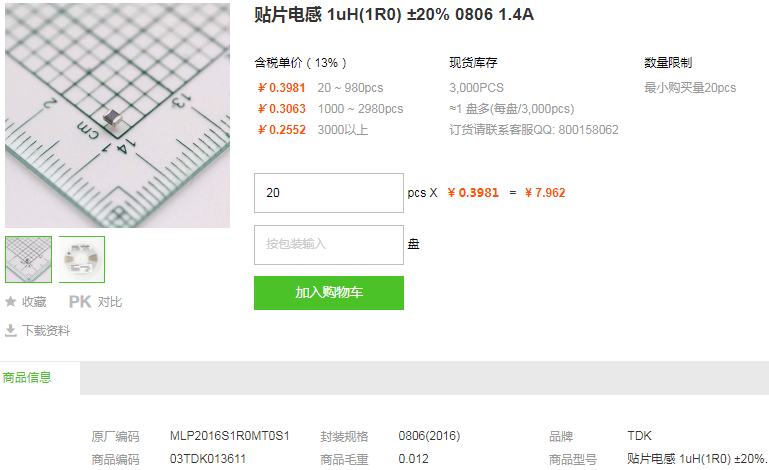This screenshot has width=769, height=470.
Task: Click the manufacturer code MLP2016S1R0MT0S1
Action: 229,436
